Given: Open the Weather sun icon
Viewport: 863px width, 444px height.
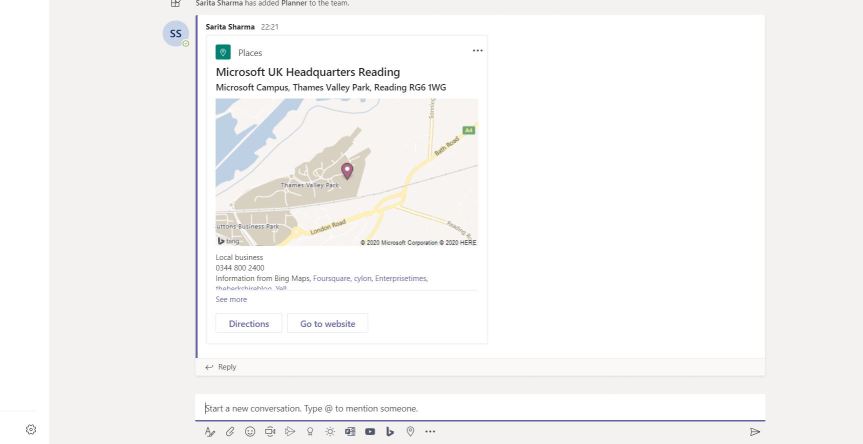Looking at the screenshot, I should tap(330, 432).
